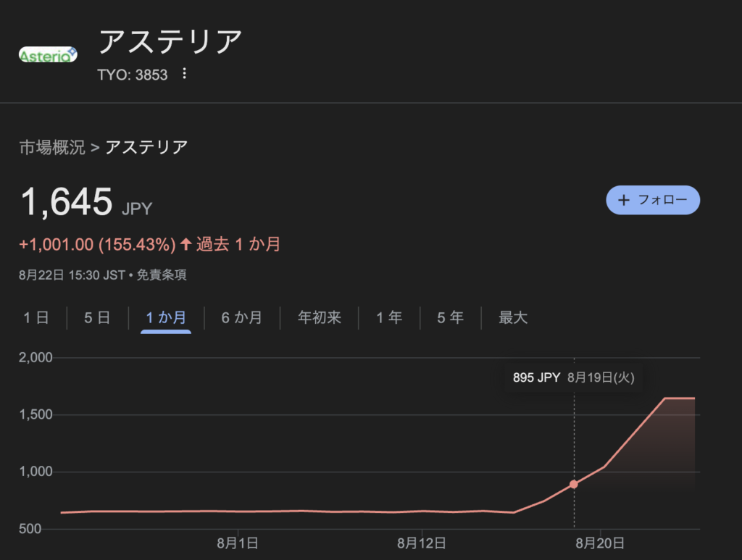Select the 1 日 time range tab
742x560 pixels.
point(36,317)
